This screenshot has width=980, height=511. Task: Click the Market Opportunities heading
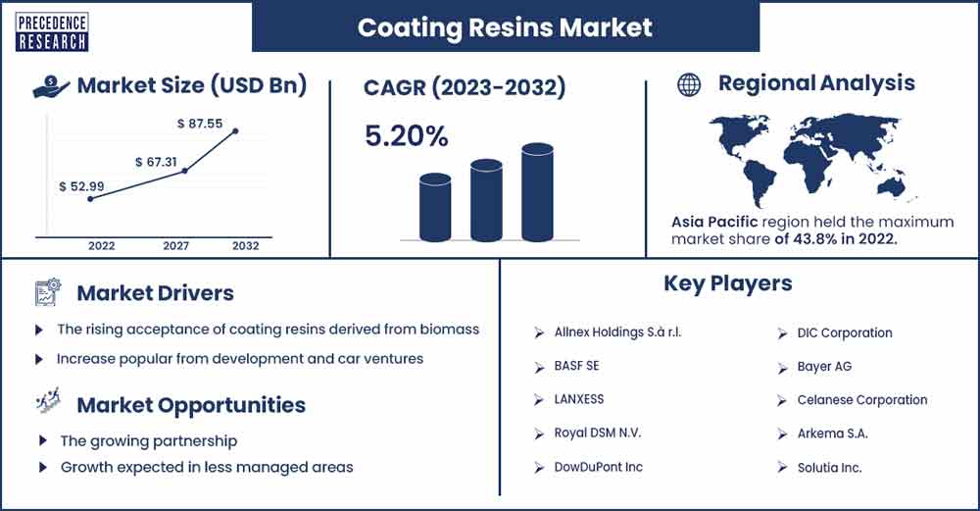191,405
